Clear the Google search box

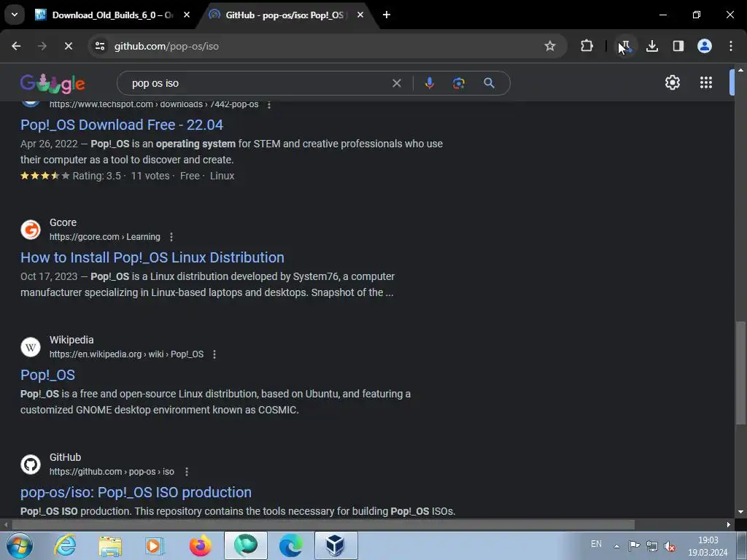[x=396, y=83]
